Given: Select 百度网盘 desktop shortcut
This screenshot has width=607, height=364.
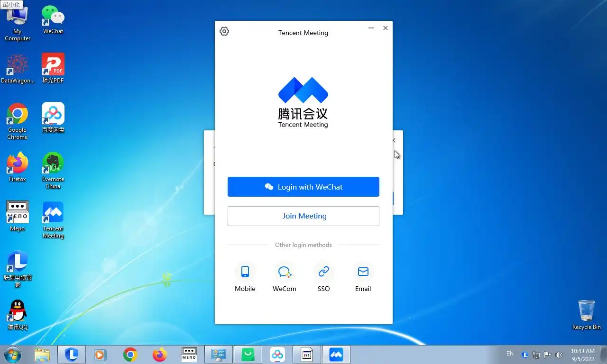Looking at the screenshot, I should pos(53,118).
